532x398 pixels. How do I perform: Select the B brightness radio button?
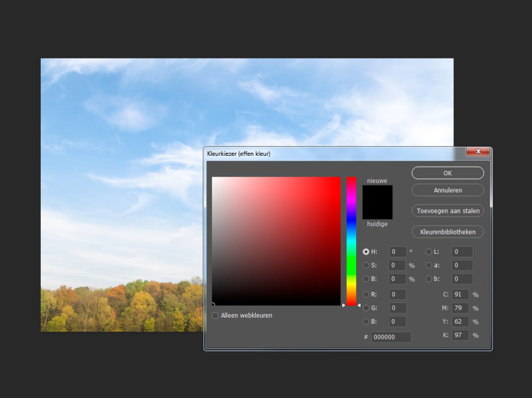coord(366,279)
